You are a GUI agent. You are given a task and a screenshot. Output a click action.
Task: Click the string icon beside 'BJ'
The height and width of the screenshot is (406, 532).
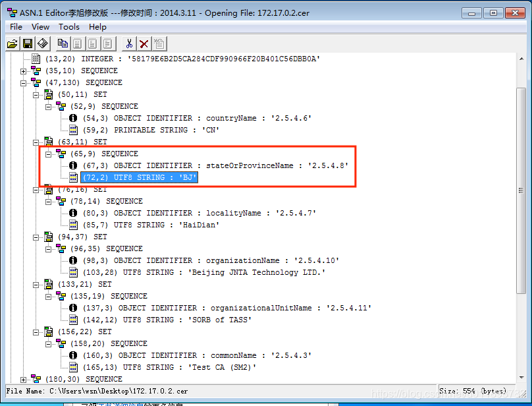[73, 177]
